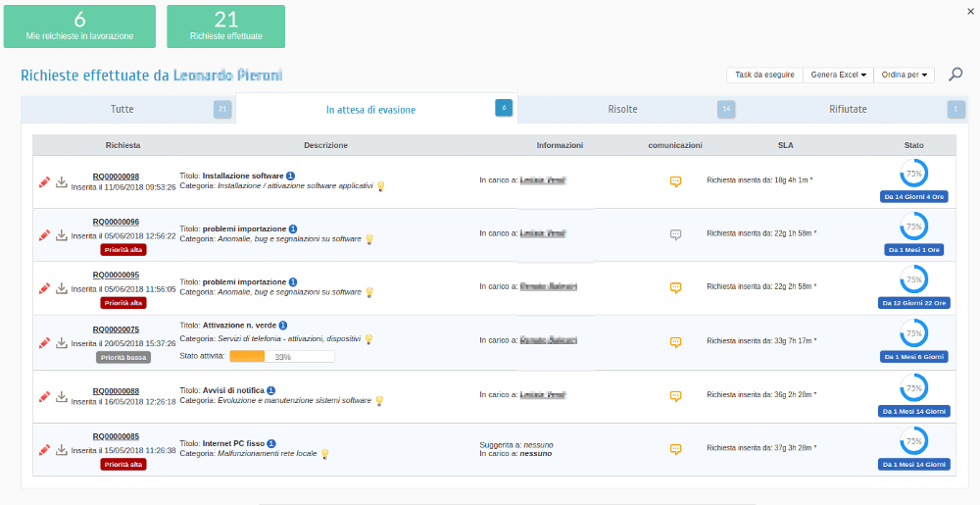Click lightbulb beside Servizi di telefonia category
Screen dimensions: 980x505
click(368, 339)
